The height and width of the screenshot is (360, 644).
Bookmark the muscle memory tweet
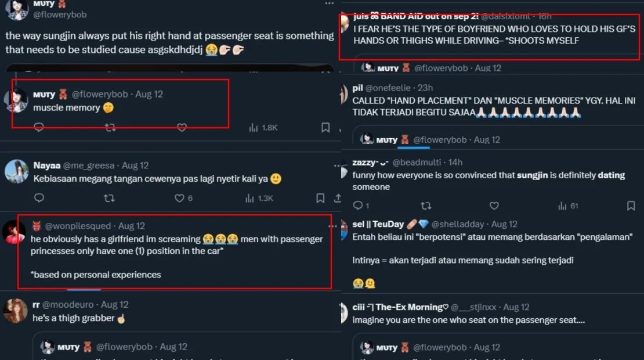click(325, 127)
